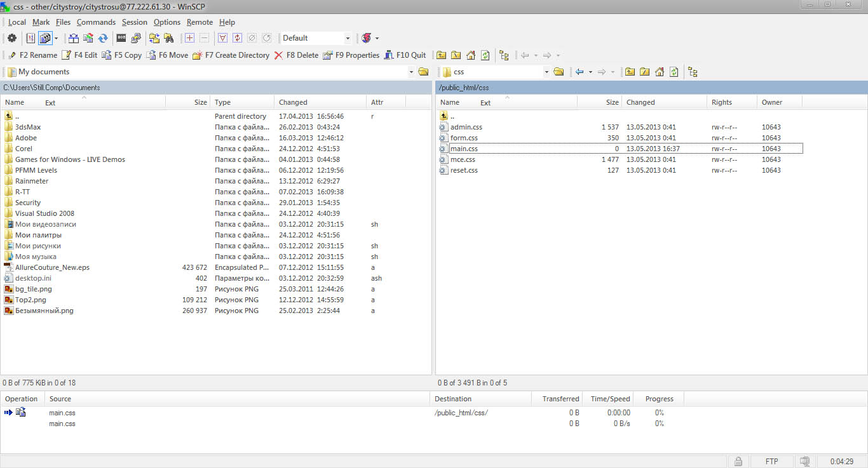Screen dimensions: 868x468
Task: Expand the remote css directory dropdown
Action: point(546,72)
